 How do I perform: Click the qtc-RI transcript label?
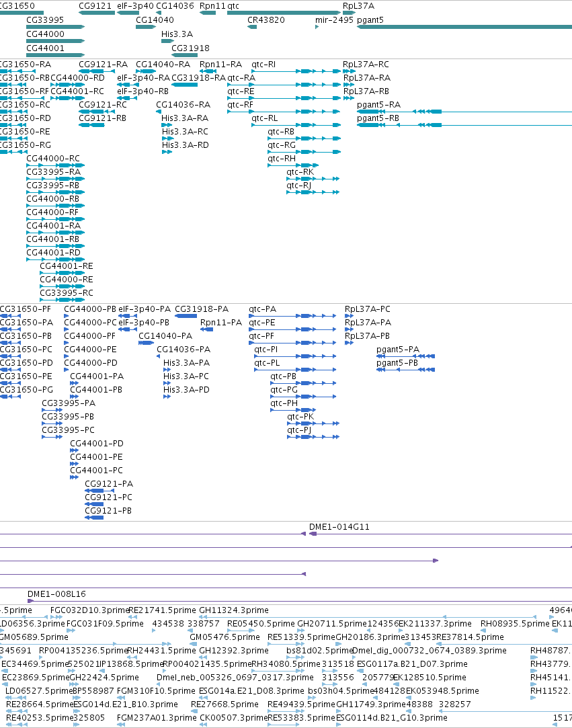point(263,64)
